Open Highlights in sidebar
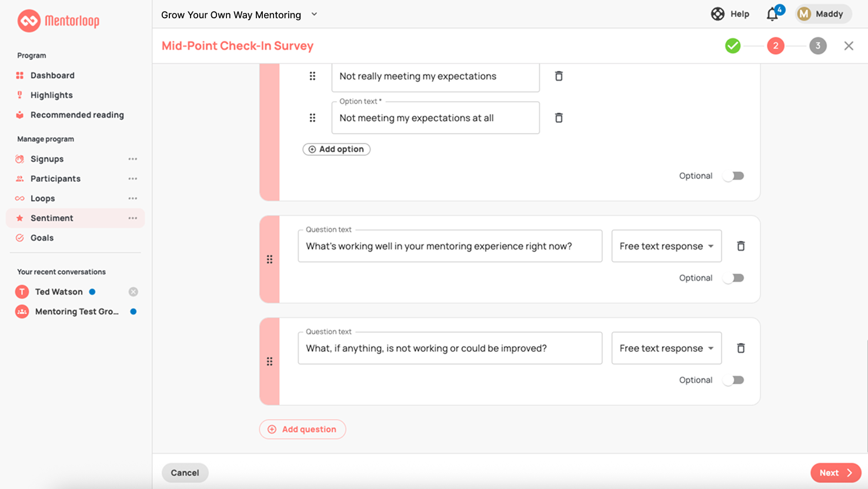Image resolution: width=868 pixels, height=489 pixels. [x=52, y=95]
